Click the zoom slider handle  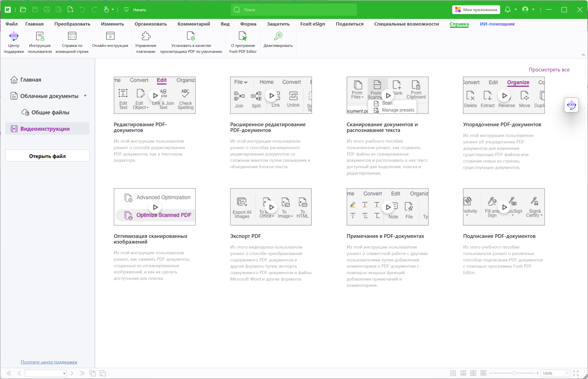514,373
